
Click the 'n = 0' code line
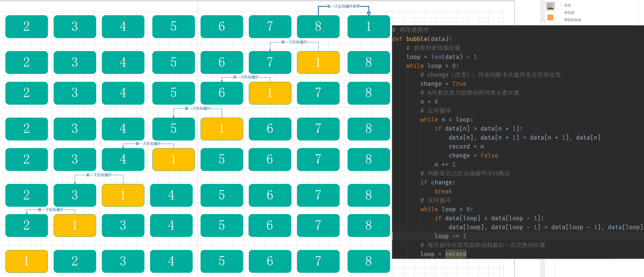[x=429, y=102]
